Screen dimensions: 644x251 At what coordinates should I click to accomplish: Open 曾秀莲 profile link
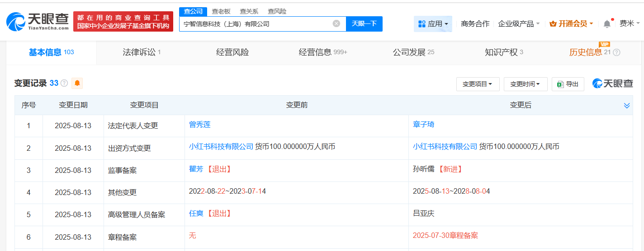200,125
